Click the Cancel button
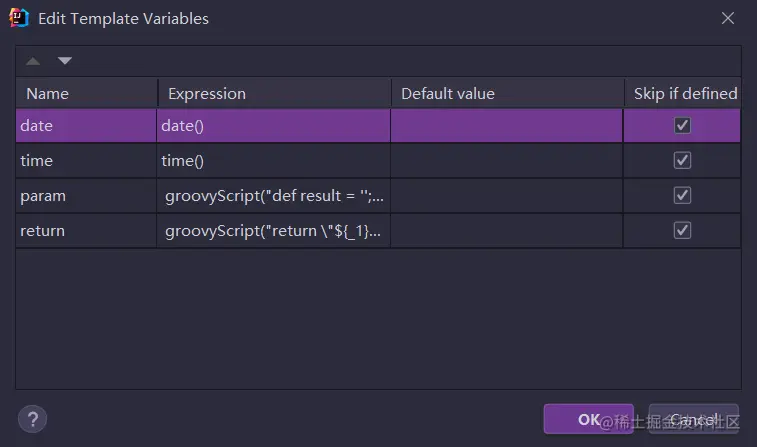 tap(693, 419)
